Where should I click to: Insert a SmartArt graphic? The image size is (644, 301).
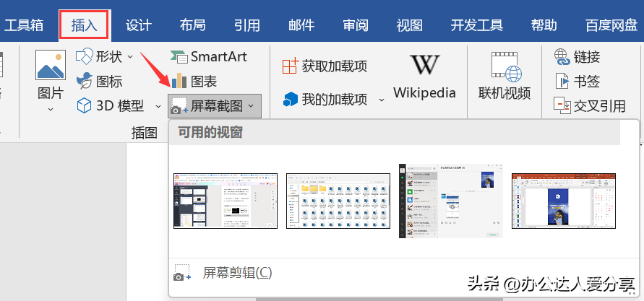click(207, 56)
